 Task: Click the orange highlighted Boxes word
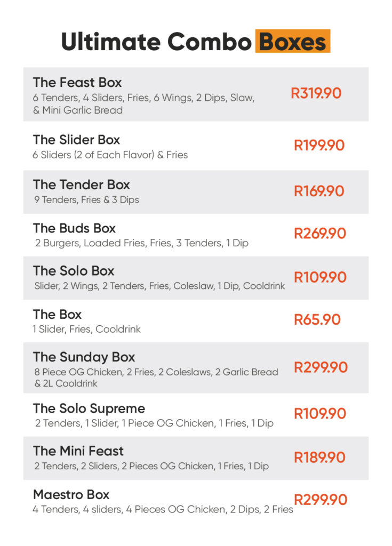pos(293,42)
